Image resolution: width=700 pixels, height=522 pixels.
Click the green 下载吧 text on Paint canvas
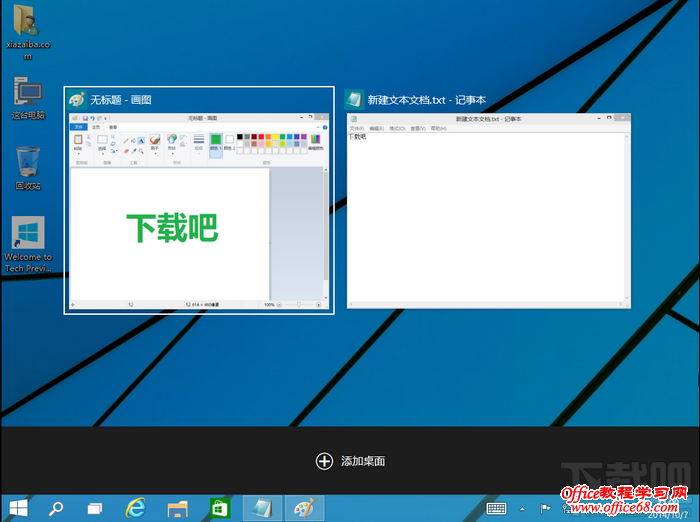(172, 228)
